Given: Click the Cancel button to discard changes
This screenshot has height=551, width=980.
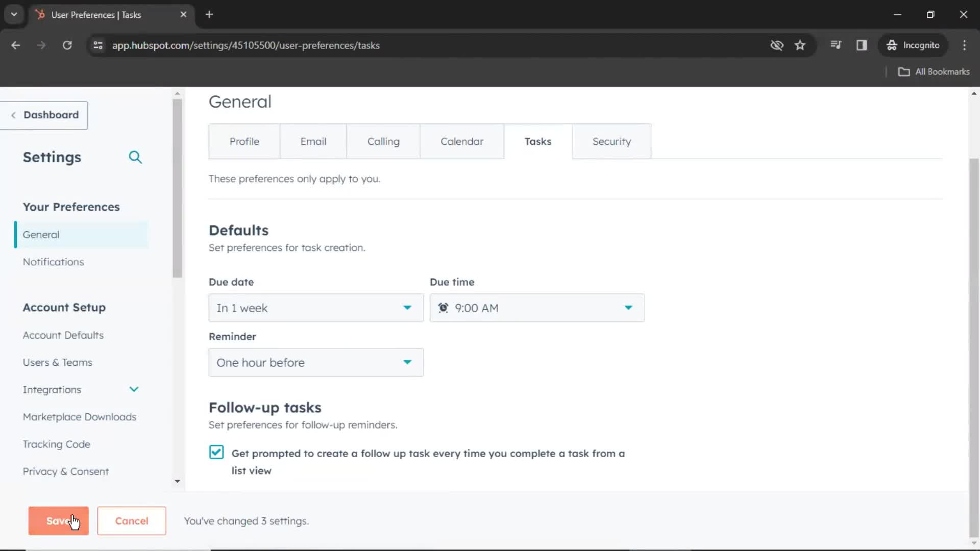Looking at the screenshot, I should [x=132, y=520].
